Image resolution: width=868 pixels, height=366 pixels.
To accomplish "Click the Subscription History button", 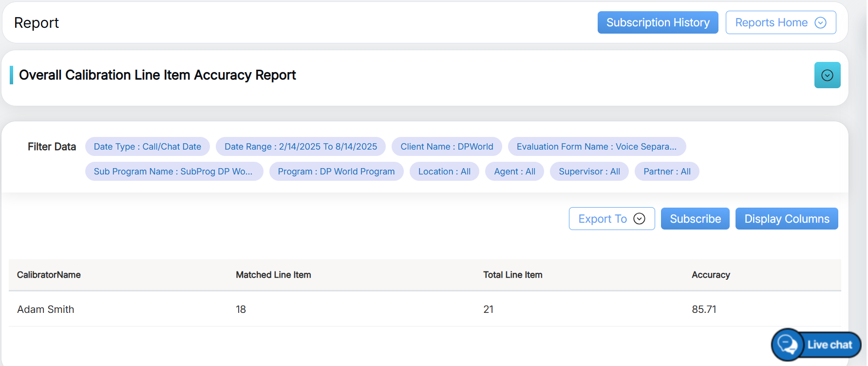I will point(657,23).
